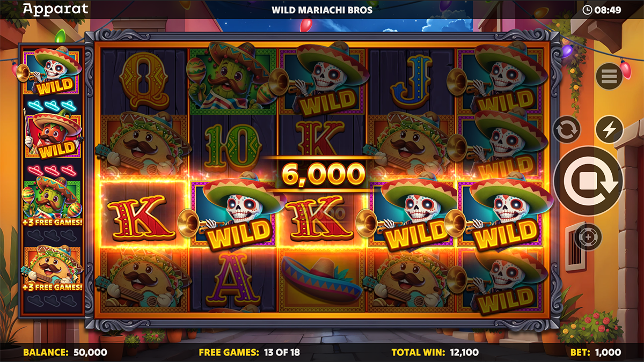Click the Balance 50,000 display
This screenshot has width=644, height=362.
click(x=65, y=352)
